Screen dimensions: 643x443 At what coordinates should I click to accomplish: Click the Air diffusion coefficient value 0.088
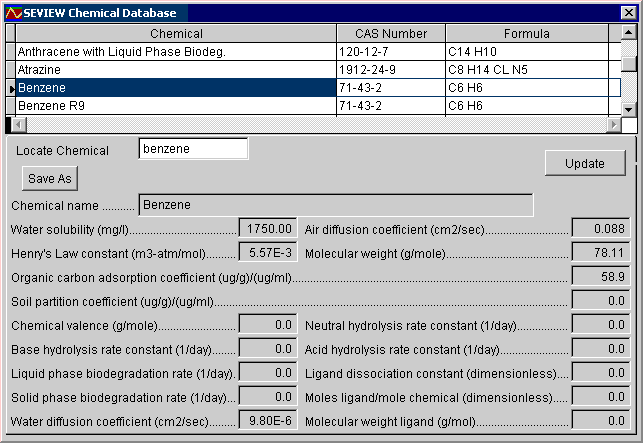601,229
